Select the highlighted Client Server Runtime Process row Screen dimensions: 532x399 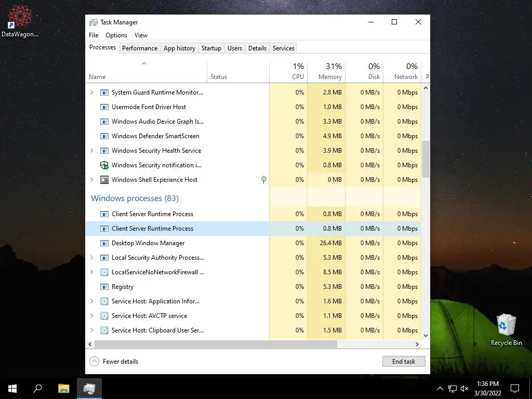[254, 229]
